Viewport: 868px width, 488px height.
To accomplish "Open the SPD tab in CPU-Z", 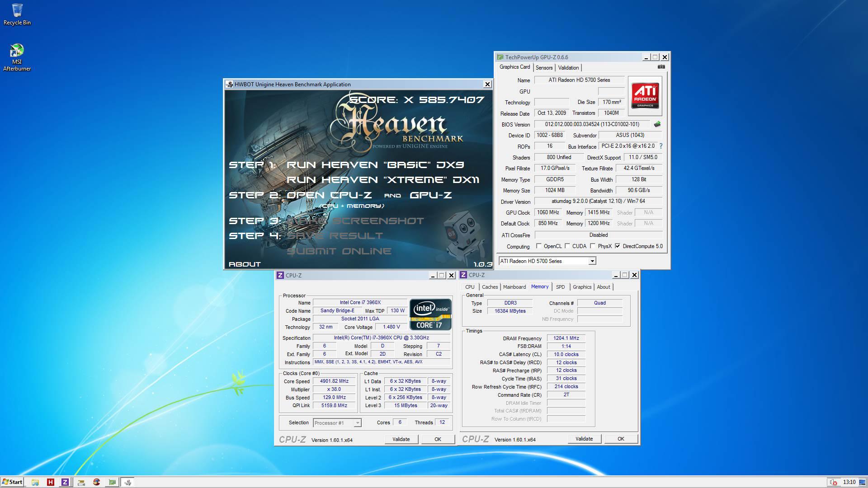I will pyautogui.click(x=561, y=287).
